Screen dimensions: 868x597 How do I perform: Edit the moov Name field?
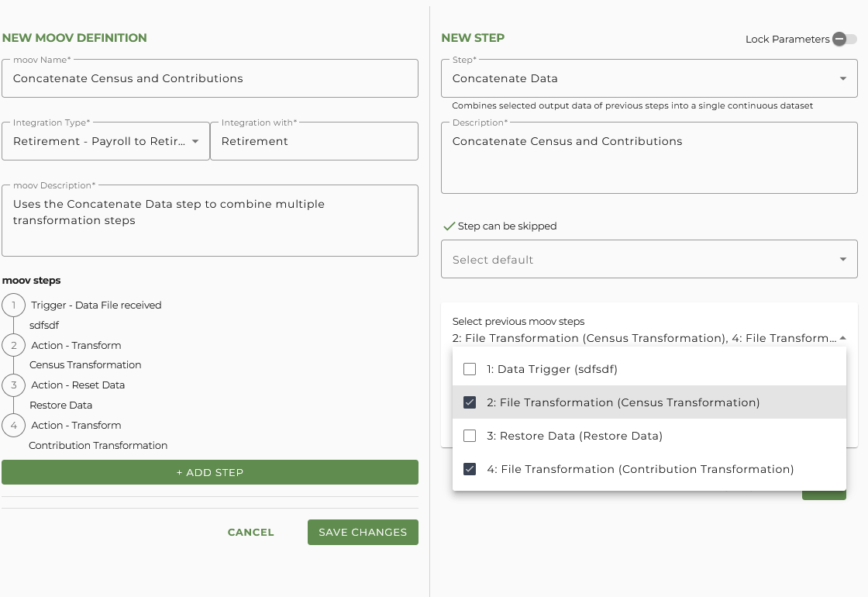coord(210,78)
